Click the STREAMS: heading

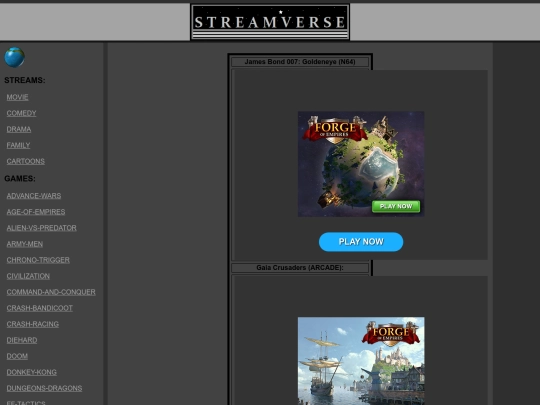[x=25, y=80]
